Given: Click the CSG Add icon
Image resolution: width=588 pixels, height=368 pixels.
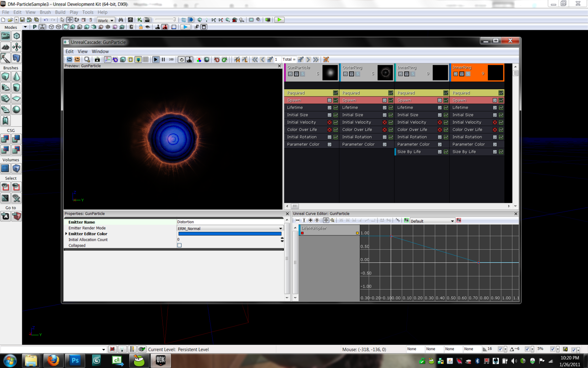Looking at the screenshot, I should tap(6, 139).
